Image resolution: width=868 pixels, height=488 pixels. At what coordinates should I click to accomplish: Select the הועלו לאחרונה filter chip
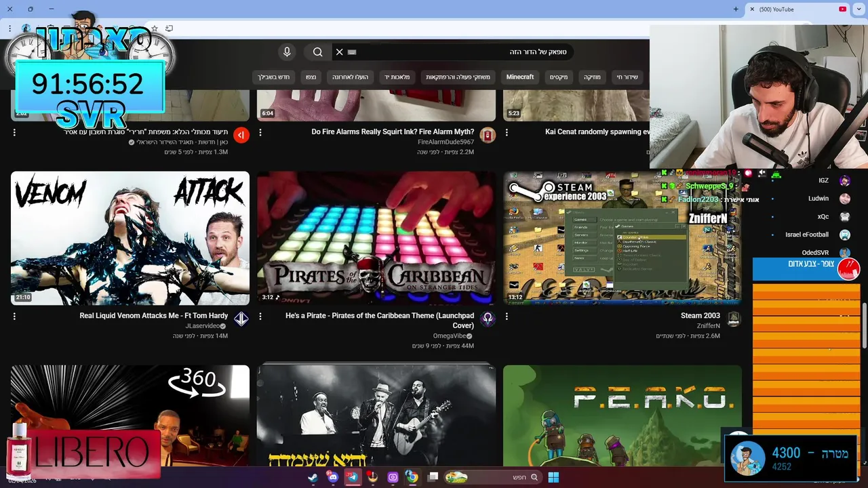pyautogui.click(x=350, y=77)
